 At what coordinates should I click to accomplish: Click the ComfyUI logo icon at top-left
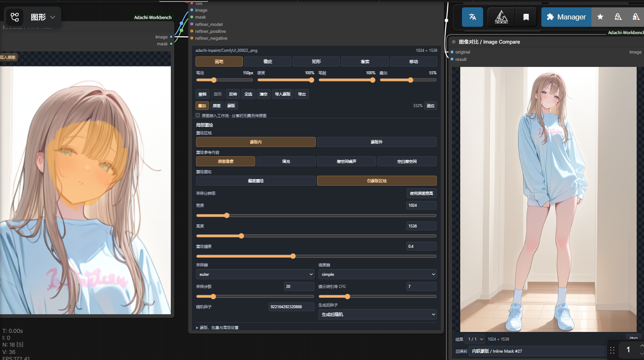point(15,17)
